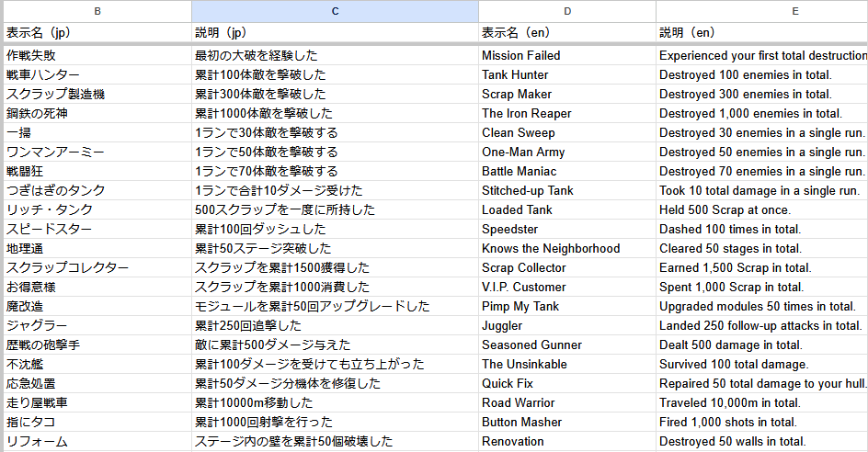
Task: Click header cell 説明（jp）
Action: [x=335, y=33]
